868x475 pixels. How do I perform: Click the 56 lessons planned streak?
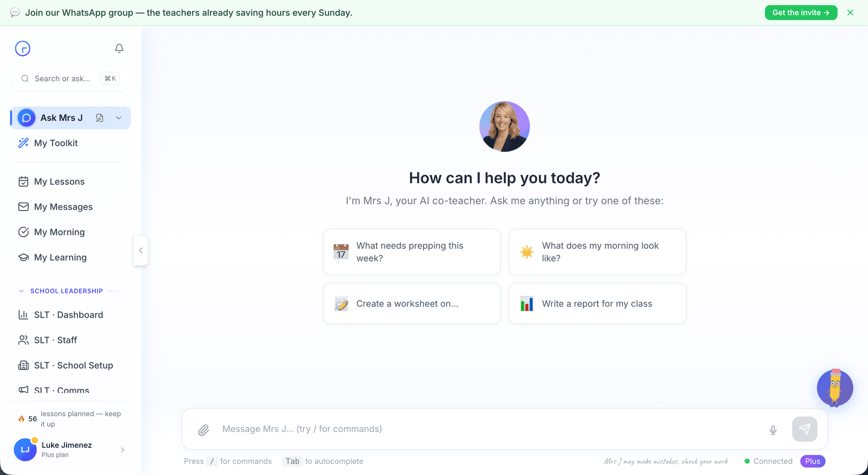[x=71, y=419]
